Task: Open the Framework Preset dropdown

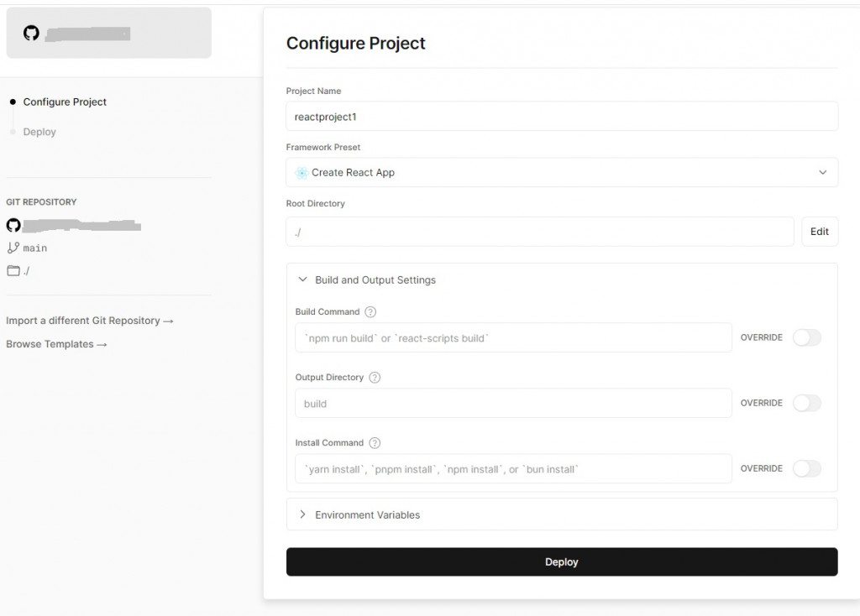Action: [x=561, y=173]
